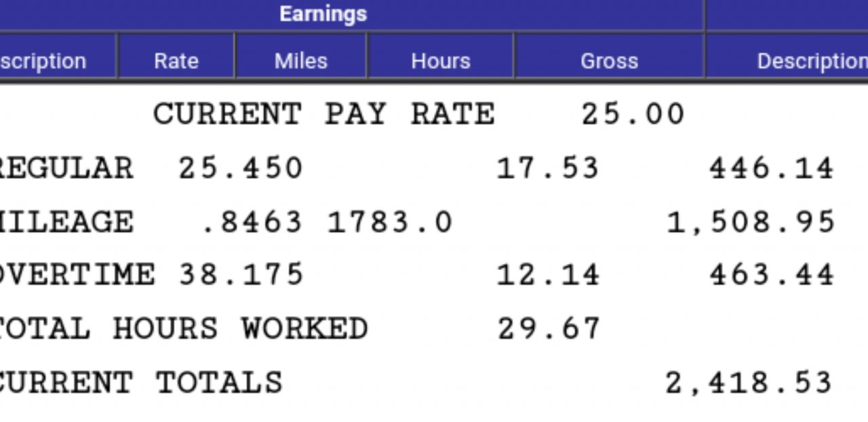Viewport: 868px width, 422px height.
Task: Select the current pay rate value 25.00
Action: click(x=633, y=114)
